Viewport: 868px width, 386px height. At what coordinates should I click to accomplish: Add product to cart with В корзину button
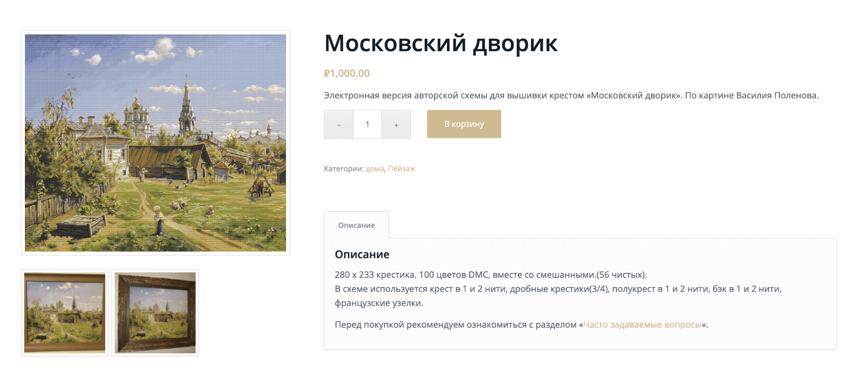(464, 124)
